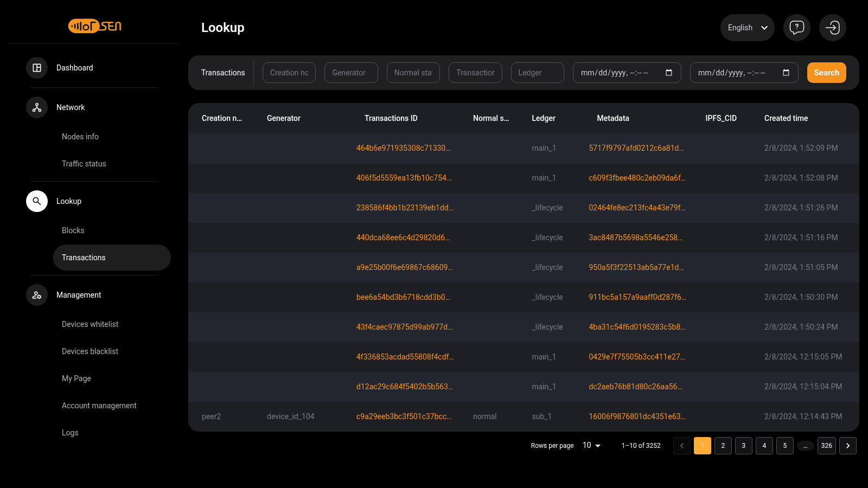Click the Creation node filter field
868x488 pixels.
(289, 73)
